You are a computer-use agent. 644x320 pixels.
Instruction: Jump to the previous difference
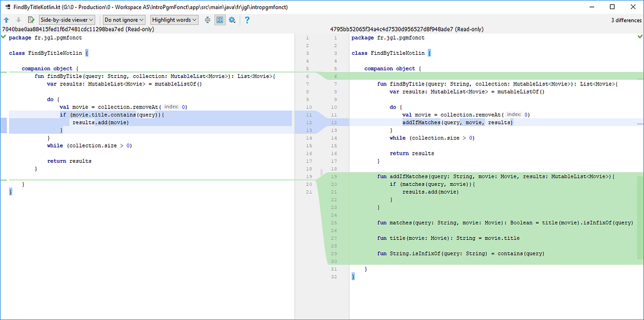click(x=6, y=20)
